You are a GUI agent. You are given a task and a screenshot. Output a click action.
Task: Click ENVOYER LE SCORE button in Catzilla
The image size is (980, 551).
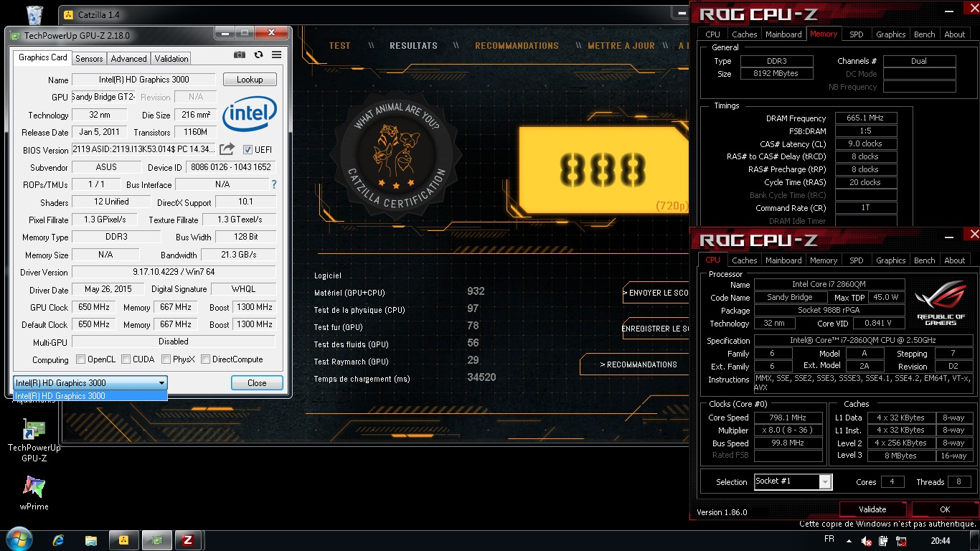(x=656, y=293)
